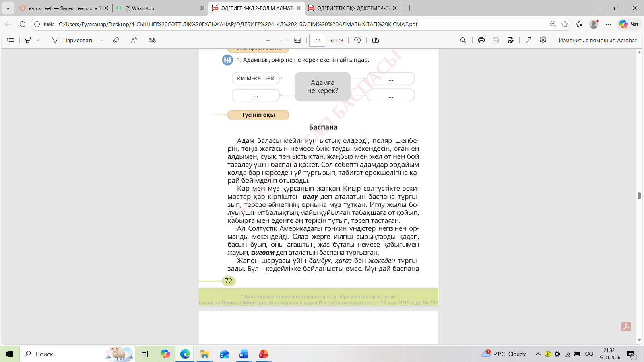Screen dimensions: 644x362
Task: Open the tab list chevron menu
Action: (x=8, y=8)
